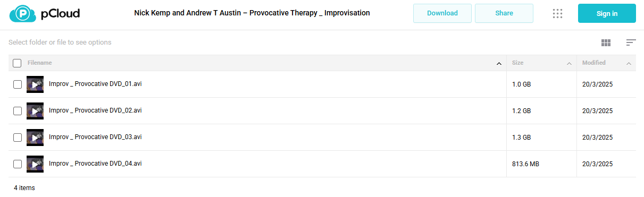Open the Improv _ Provocative DVD_02.avi file name
Image resolution: width=644 pixels, height=197 pixels.
(x=95, y=110)
